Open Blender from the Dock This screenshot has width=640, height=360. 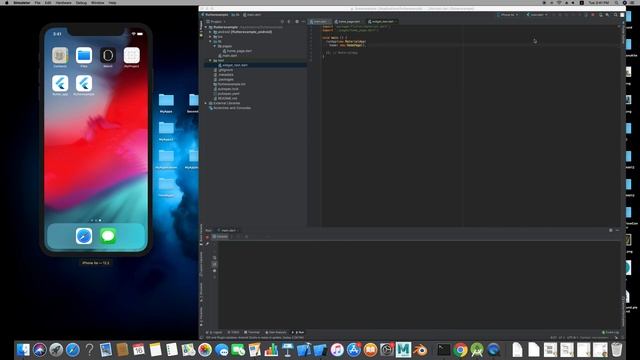[420, 350]
